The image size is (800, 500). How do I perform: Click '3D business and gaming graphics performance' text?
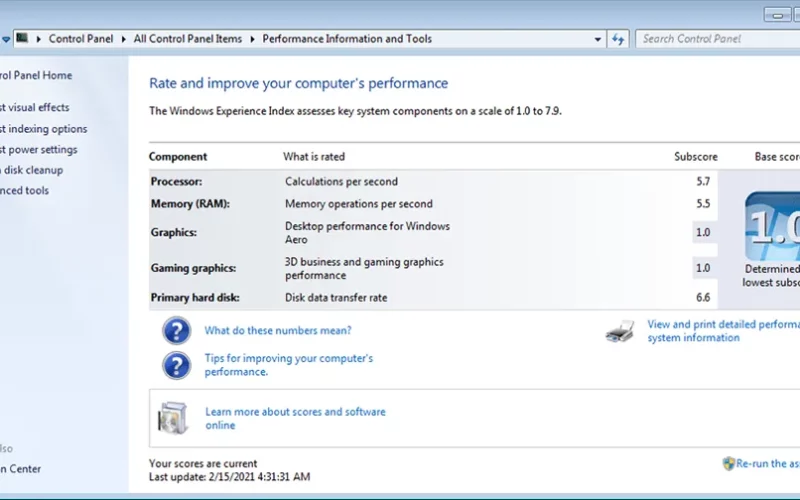pos(364,268)
